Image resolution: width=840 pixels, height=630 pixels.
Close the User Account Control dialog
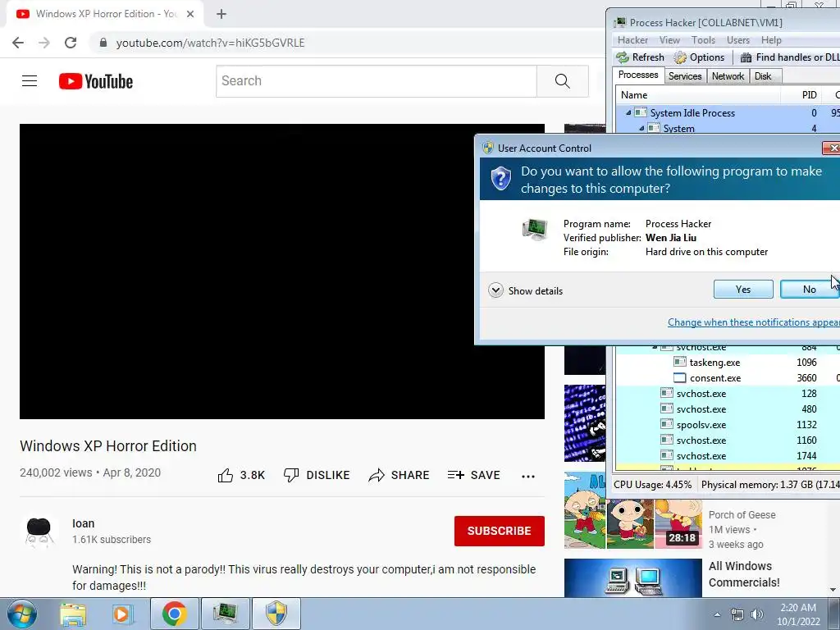pyautogui.click(x=832, y=148)
